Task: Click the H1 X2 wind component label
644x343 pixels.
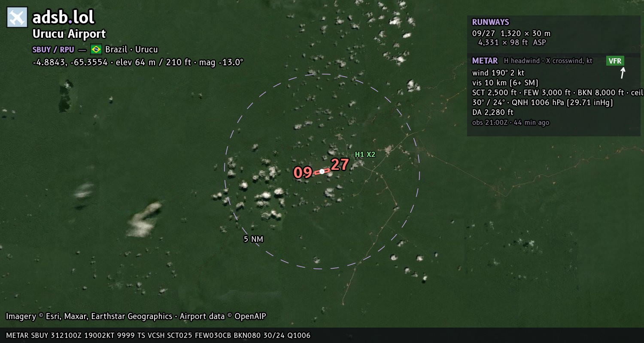Action: coord(365,154)
